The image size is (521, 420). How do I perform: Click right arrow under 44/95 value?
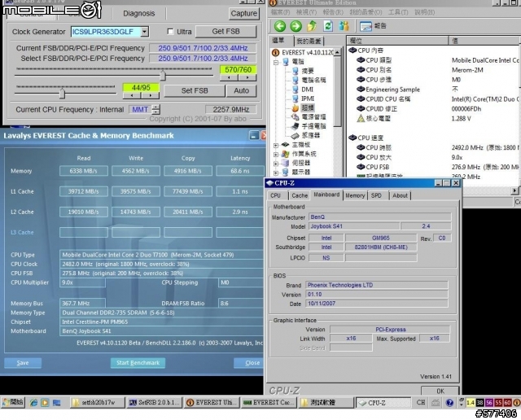pyautogui.click(x=150, y=95)
